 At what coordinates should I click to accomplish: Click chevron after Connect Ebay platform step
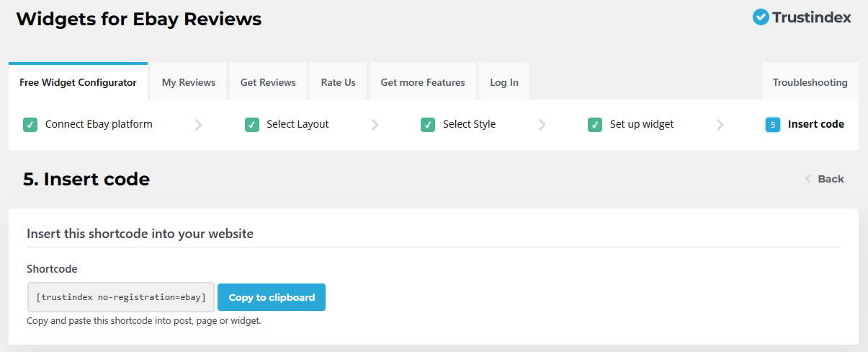199,125
